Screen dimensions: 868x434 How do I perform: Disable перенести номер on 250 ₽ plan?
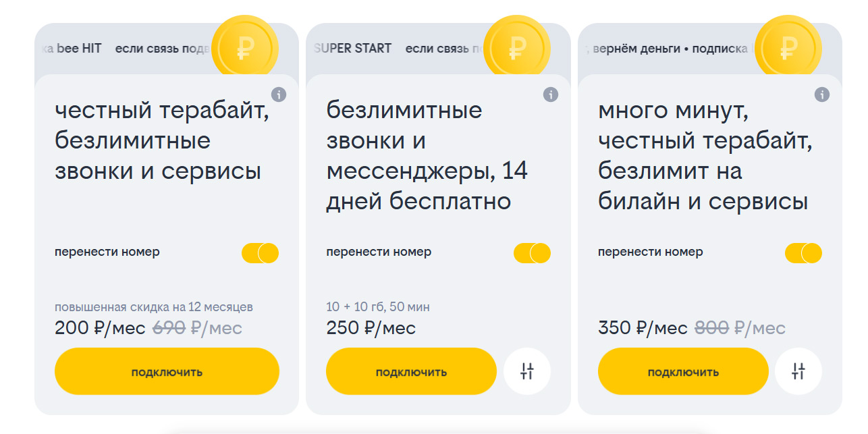pyautogui.click(x=532, y=253)
